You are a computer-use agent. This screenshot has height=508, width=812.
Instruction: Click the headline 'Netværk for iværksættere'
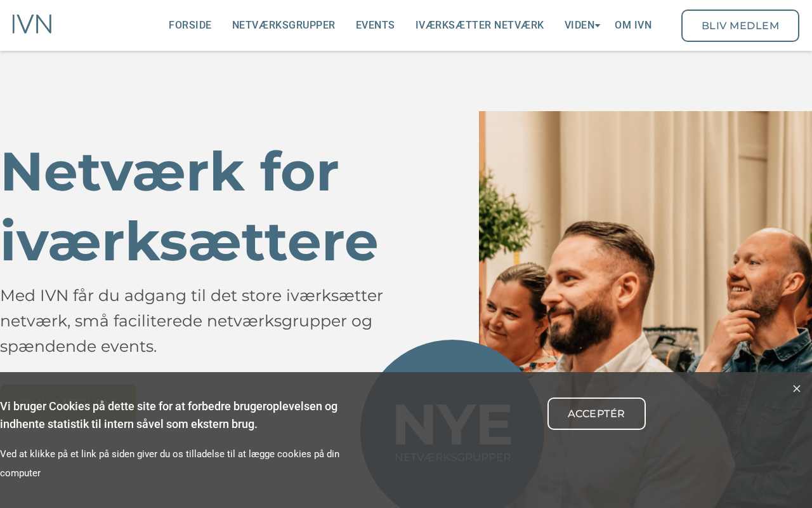[189, 206]
